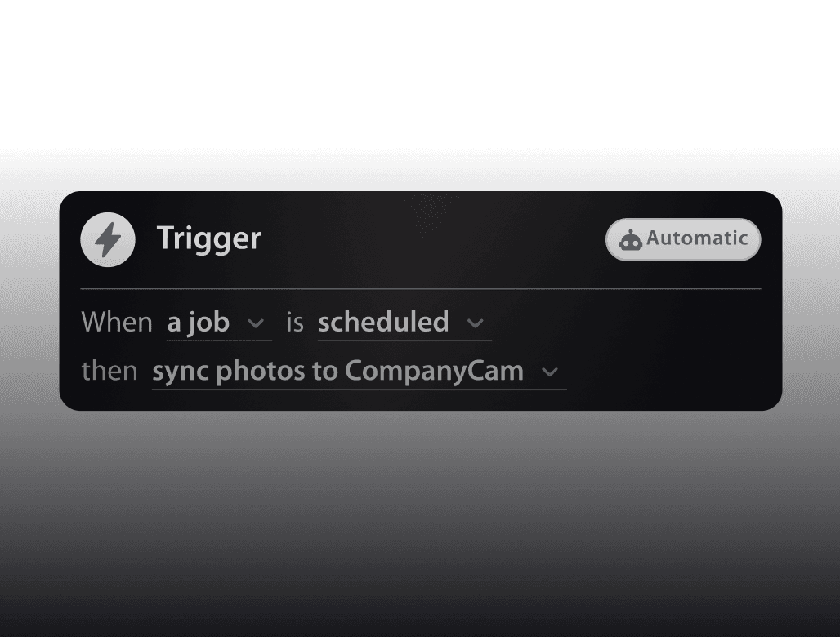
Task: Click the "is" connector word
Action: (x=295, y=323)
